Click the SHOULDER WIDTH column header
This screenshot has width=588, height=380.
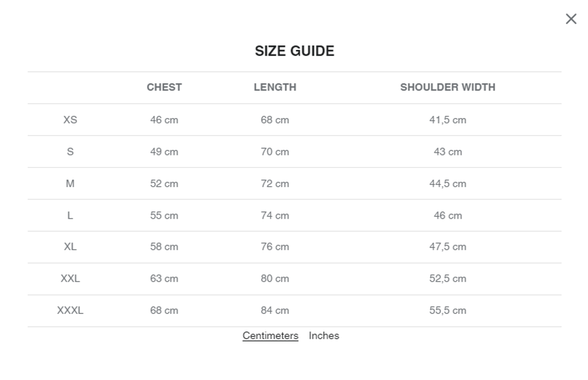click(448, 87)
